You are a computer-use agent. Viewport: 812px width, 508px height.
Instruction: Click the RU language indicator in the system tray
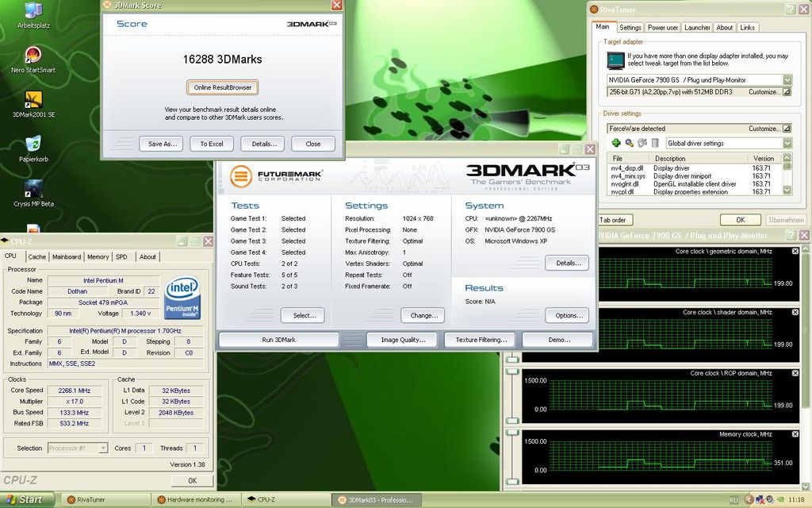tap(733, 500)
